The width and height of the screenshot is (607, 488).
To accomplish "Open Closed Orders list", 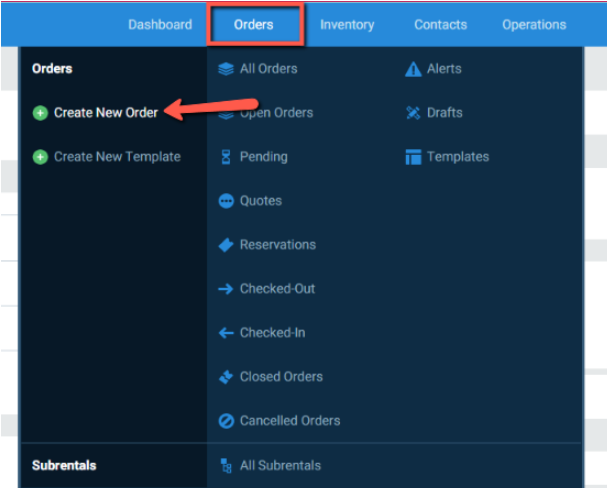I will click(x=281, y=377).
